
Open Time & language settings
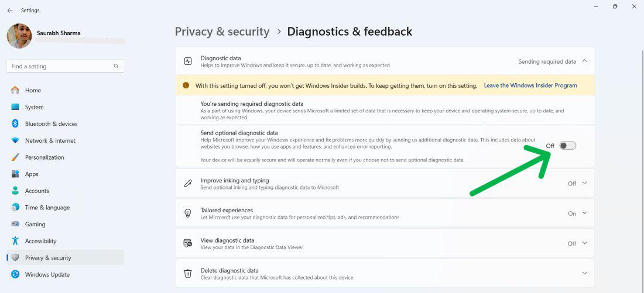click(47, 208)
